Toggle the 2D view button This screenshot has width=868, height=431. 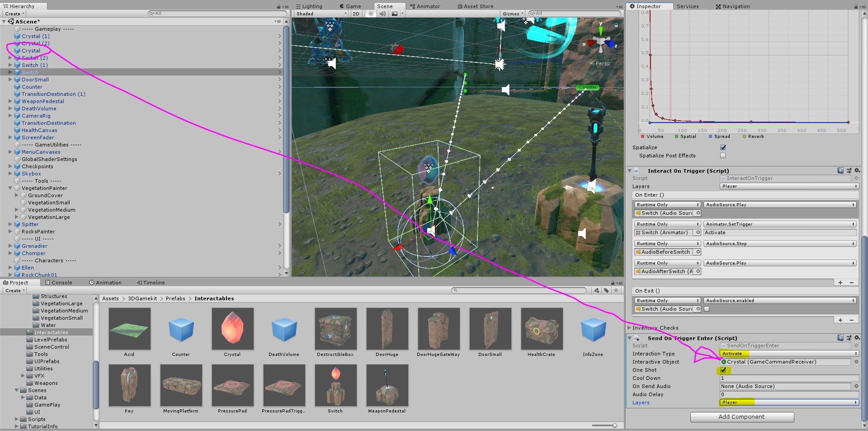point(356,14)
